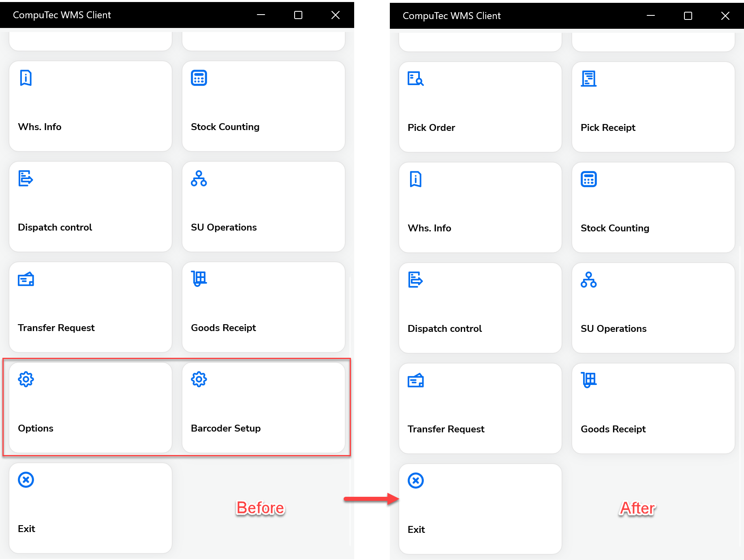Click the Transfer Request label text
744x560 pixels.
pos(56,327)
